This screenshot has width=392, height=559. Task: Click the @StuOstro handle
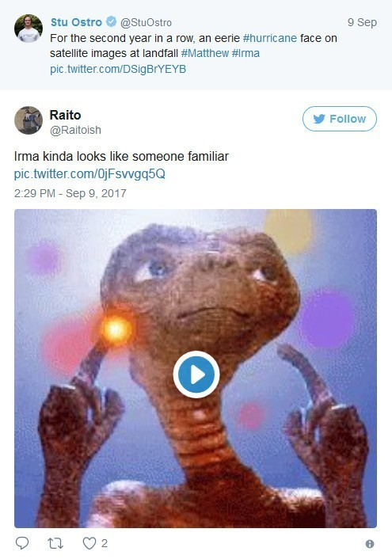tap(146, 22)
